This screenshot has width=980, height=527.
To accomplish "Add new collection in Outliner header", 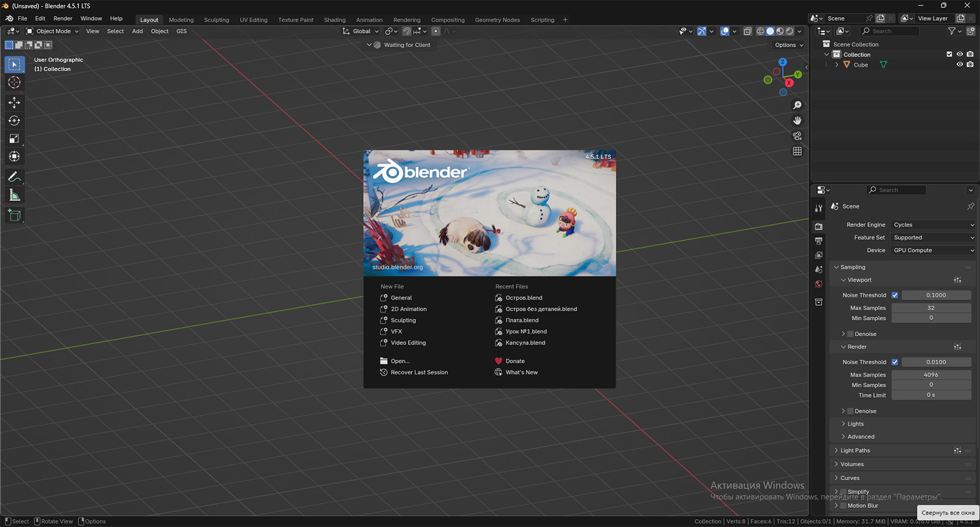I will click(x=971, y=31).
